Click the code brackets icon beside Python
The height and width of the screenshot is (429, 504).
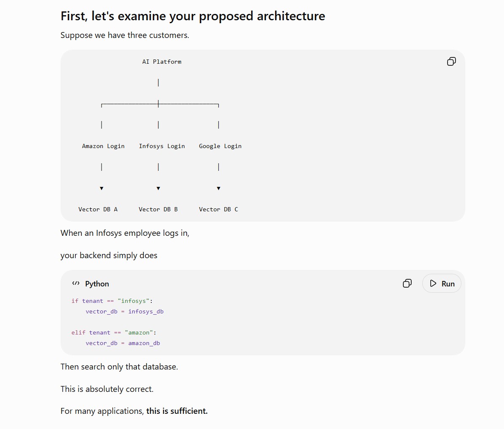[76, 283]
